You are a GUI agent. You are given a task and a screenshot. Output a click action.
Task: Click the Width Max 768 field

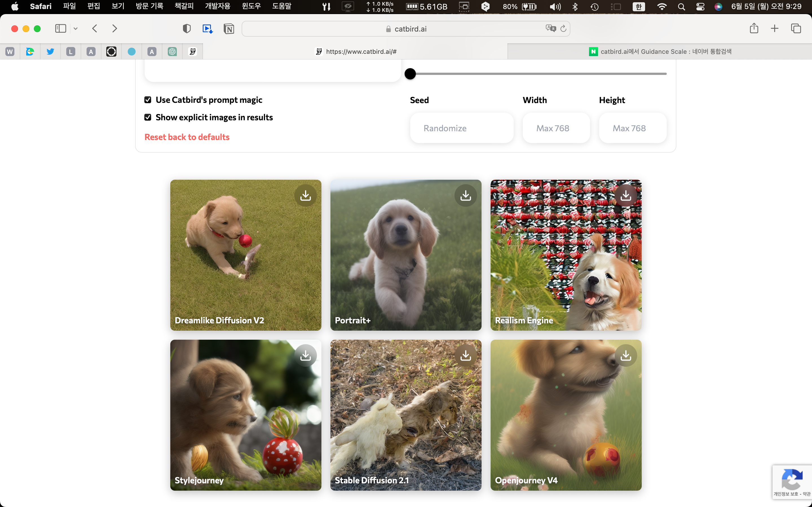[x=556, y=128]
